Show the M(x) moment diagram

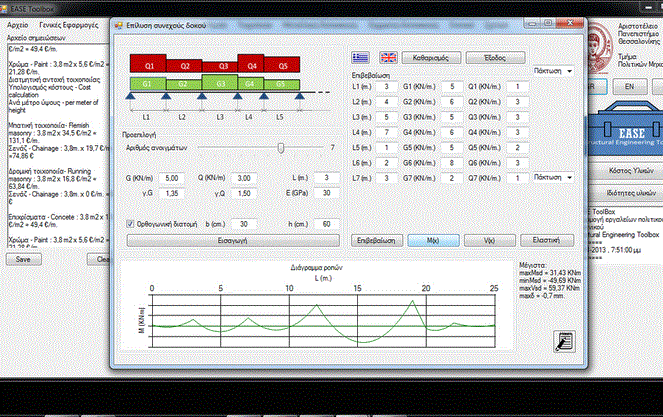point(433,240)
